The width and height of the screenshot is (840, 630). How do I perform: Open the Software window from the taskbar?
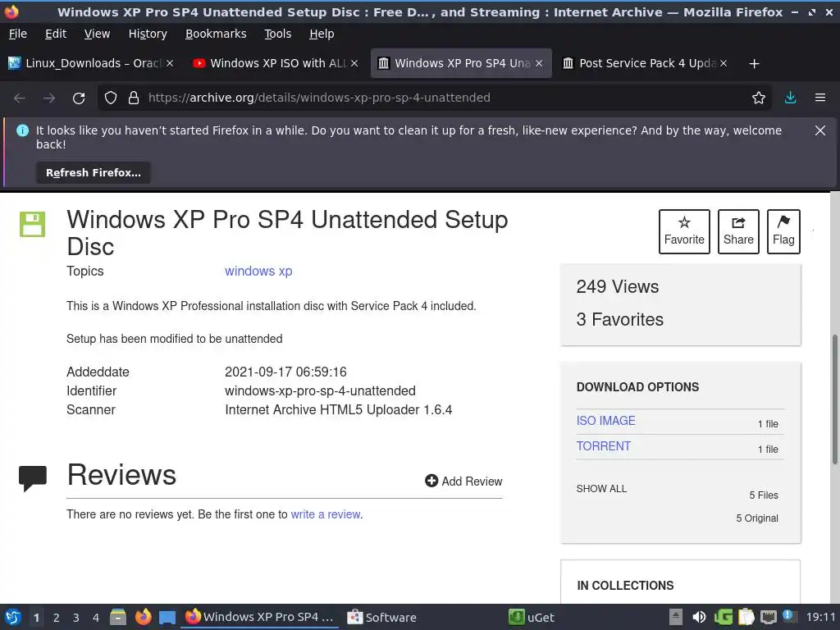[382, 617]
